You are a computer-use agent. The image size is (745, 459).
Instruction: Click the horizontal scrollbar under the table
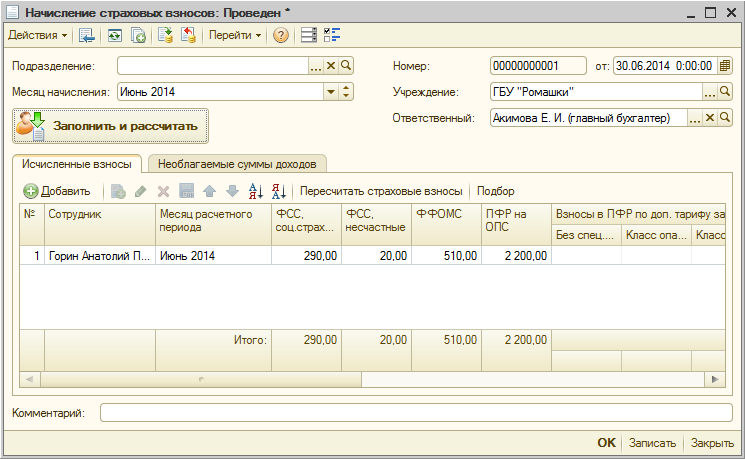[x=200, y=380]
